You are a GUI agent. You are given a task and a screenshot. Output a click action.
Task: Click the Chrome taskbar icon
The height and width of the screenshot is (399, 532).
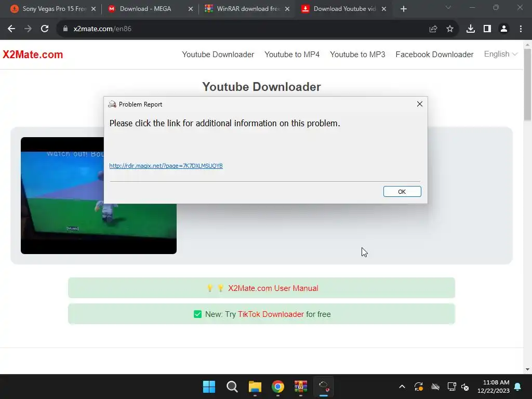[278, 387]
